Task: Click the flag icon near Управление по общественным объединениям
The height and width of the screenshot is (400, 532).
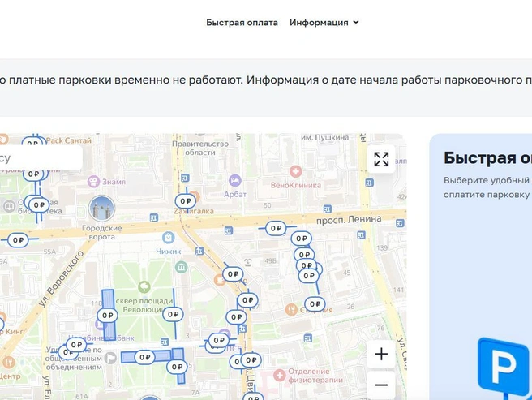Action: click(110, 358)
